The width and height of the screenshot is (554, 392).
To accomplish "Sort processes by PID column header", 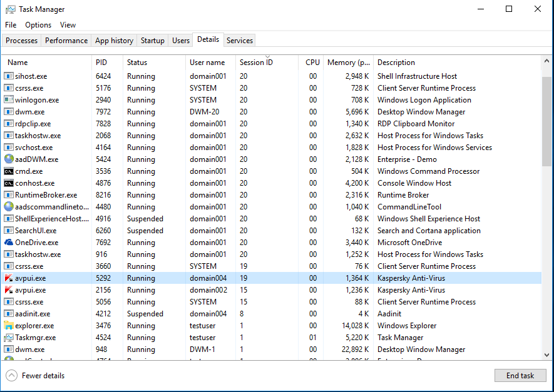I will click(x=101, y=63).
